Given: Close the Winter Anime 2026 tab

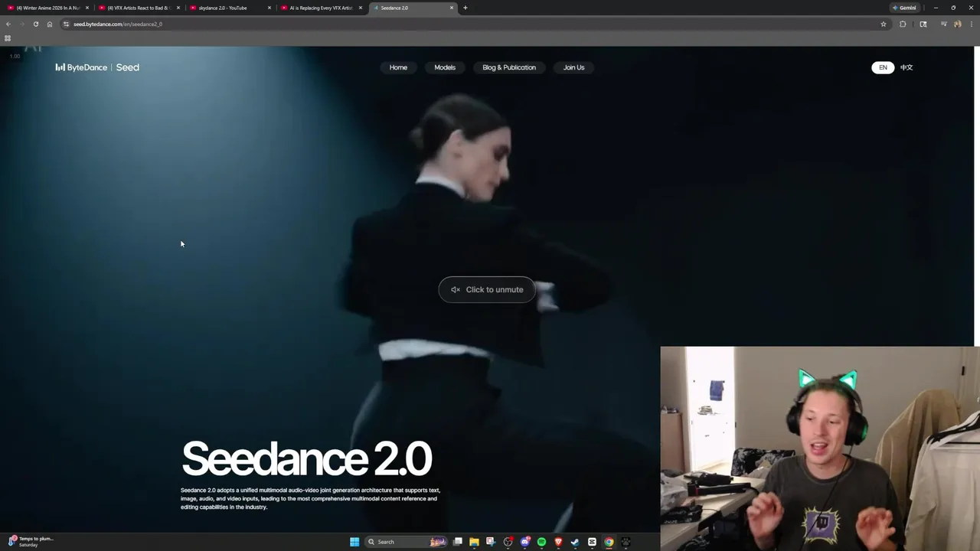Looking at the screenshot, I should point(87,8).
